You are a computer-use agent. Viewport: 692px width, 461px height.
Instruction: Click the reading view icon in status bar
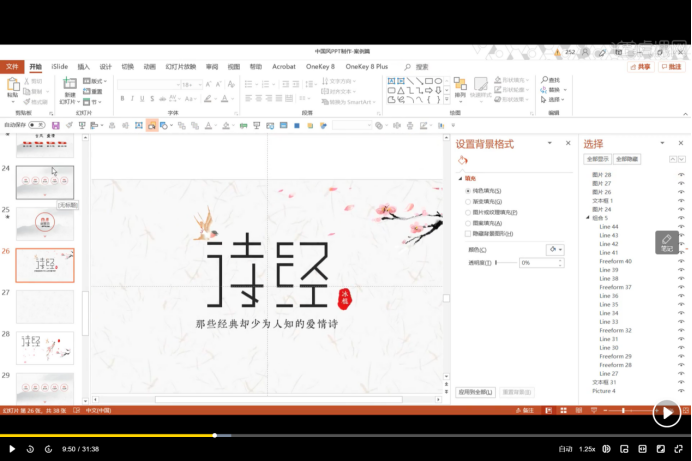(x=579, y=410)
